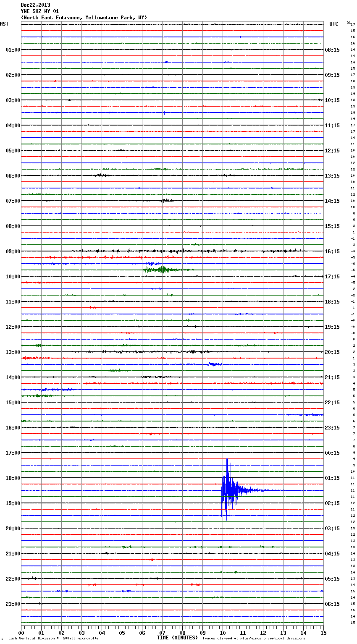Select the 09:15 UTC time label
The width and height of the screenshot is (357, 644).
point(332,75)
